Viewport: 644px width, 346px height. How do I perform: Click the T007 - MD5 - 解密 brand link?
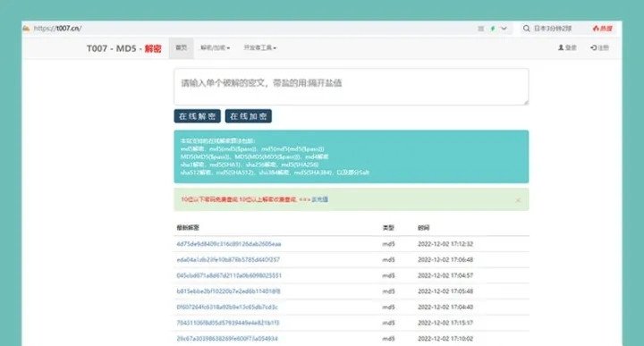click(123, 48)
